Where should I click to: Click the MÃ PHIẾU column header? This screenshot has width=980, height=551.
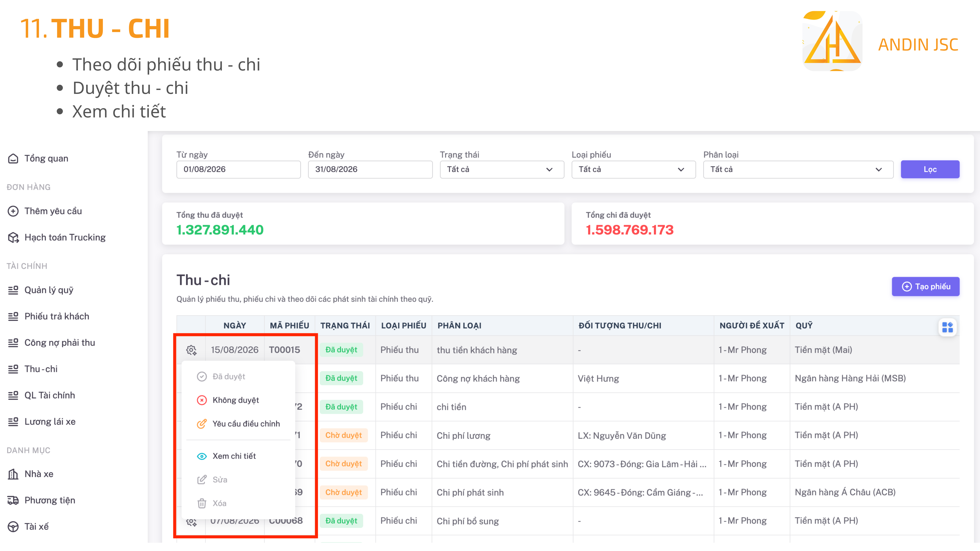[289, 326]
